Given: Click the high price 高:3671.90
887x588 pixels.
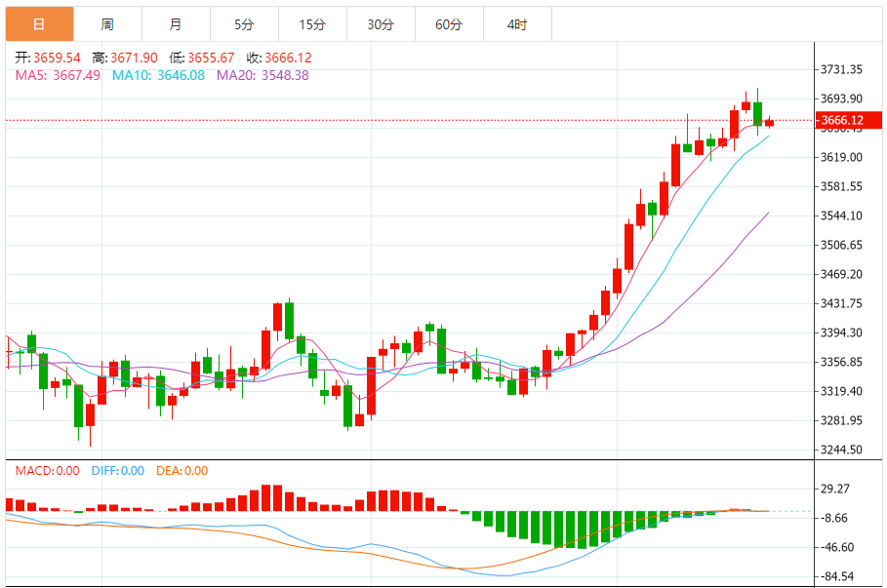Looking at the screenshot, I should [125, 58].
